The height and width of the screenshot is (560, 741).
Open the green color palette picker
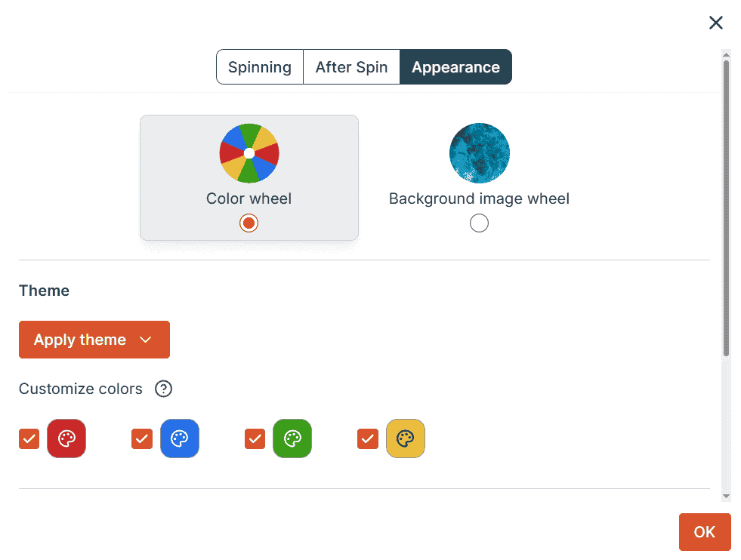pos(292,438)
